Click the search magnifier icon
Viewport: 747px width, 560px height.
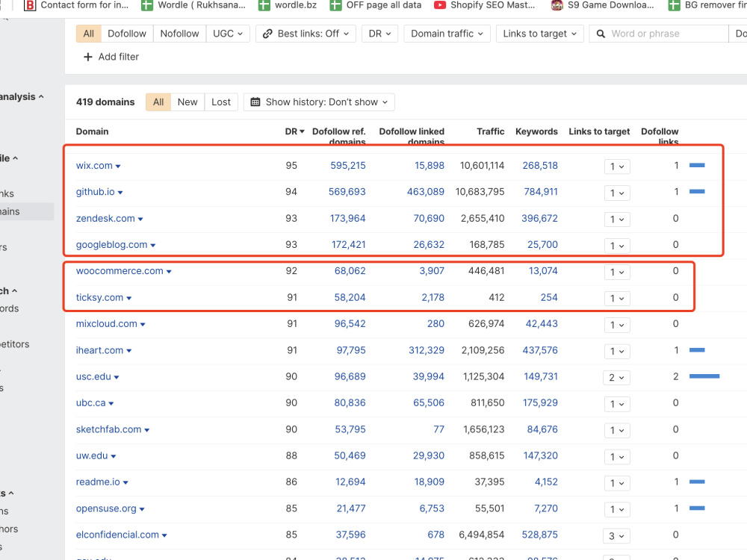pos(601,34)
